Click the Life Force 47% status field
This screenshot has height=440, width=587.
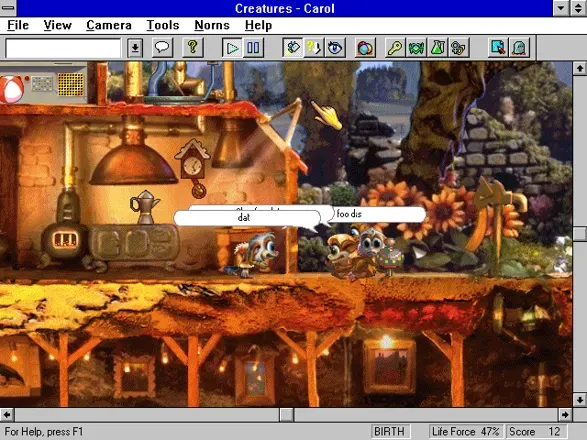click(465, 431)
